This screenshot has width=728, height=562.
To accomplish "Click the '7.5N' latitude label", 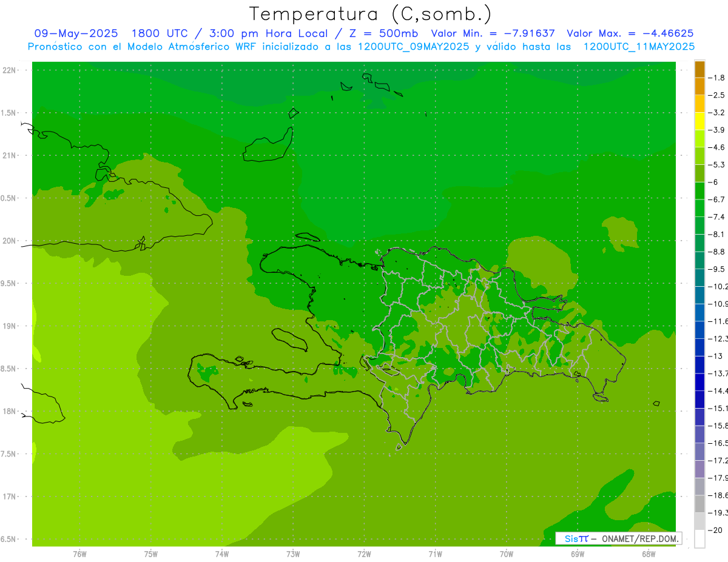I will click(x=8, y=454).
